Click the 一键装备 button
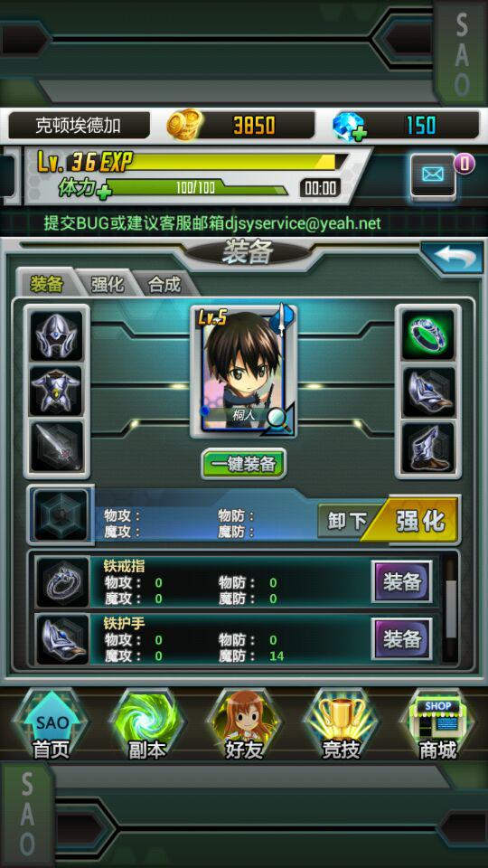This screenshot has height=868, width=488. [244, 463]
